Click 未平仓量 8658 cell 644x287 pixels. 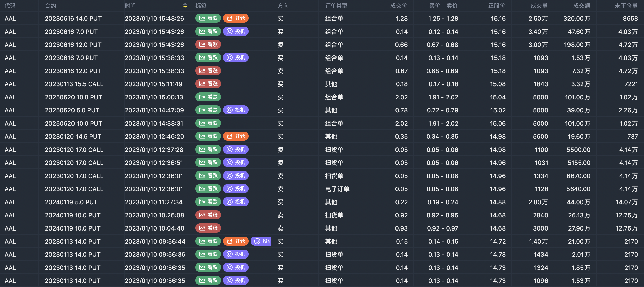pos(630,18)
